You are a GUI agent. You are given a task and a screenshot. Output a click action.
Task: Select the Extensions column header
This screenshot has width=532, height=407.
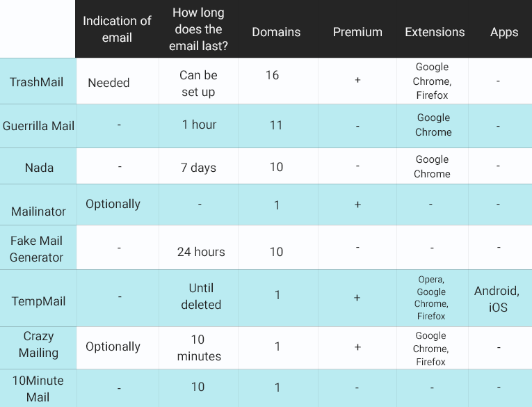tap(435, 32)
